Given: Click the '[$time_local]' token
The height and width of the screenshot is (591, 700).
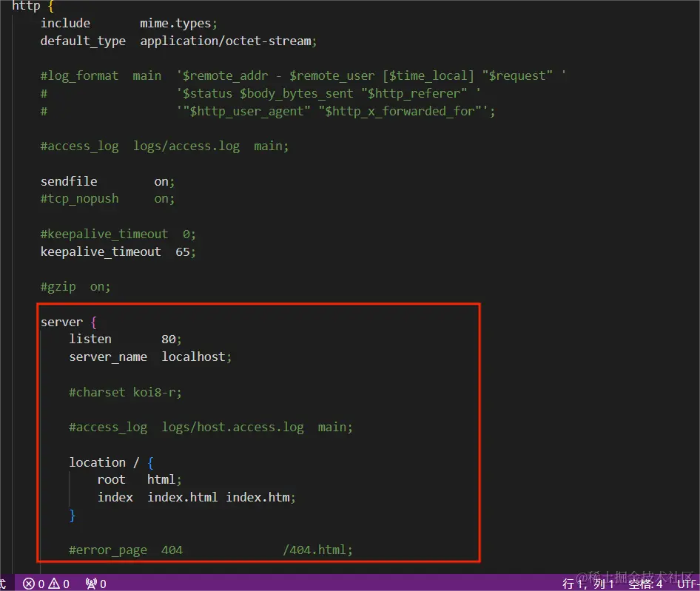Looking at the screenshot, I should coord(428,76).
